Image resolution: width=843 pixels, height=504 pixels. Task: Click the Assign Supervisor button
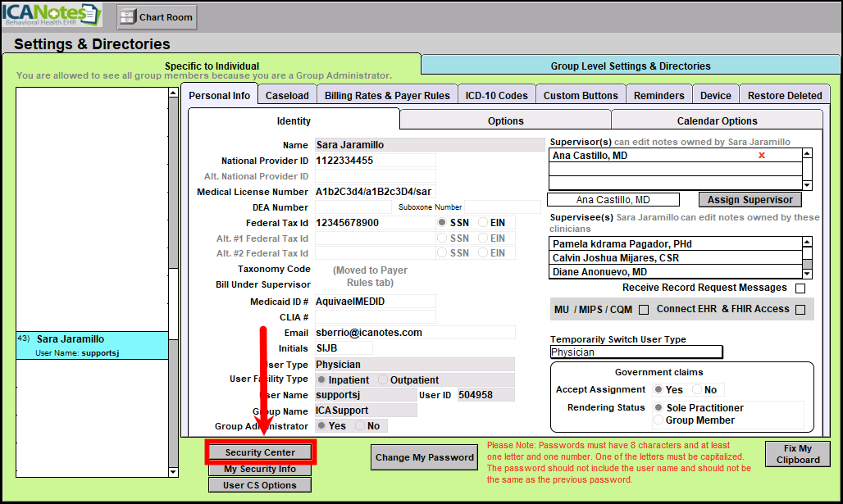pos(750,200)
